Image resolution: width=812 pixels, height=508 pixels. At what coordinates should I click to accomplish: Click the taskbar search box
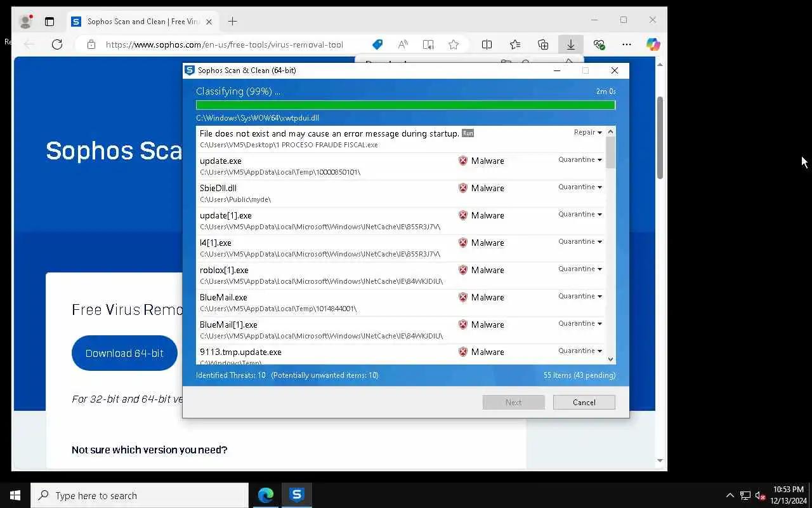coord(140,495)
